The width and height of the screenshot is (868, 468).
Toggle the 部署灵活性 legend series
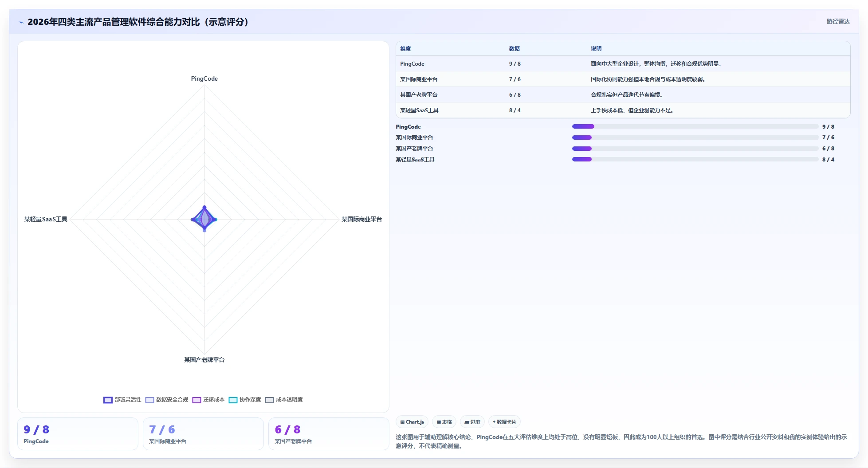122,400
